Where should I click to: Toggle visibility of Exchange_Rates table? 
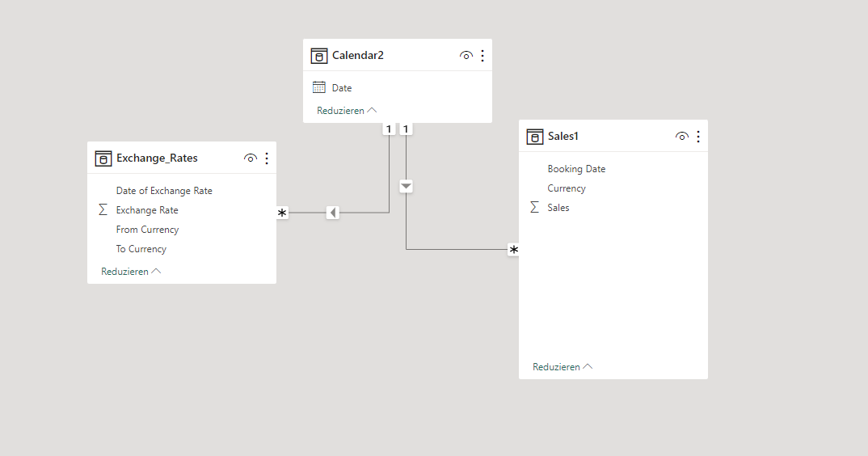pyautogui.click(x=251, y=158)
